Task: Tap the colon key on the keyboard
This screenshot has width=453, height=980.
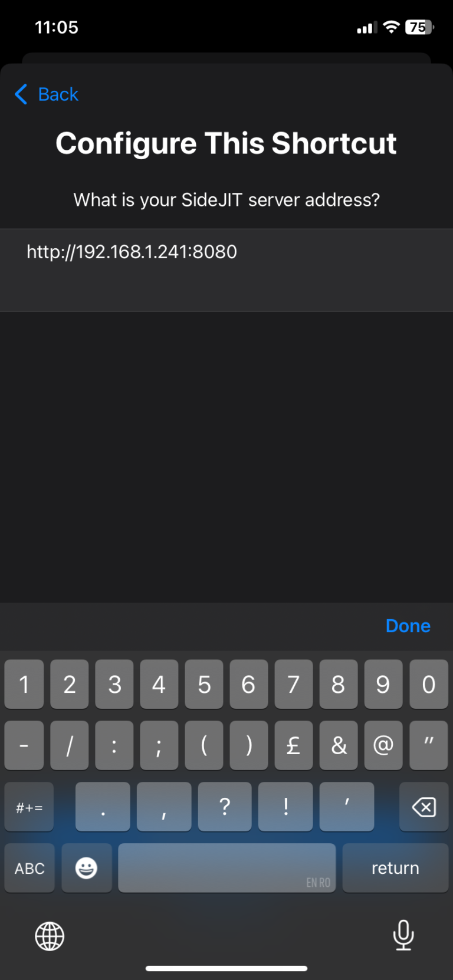Action: tap(114, 745)
